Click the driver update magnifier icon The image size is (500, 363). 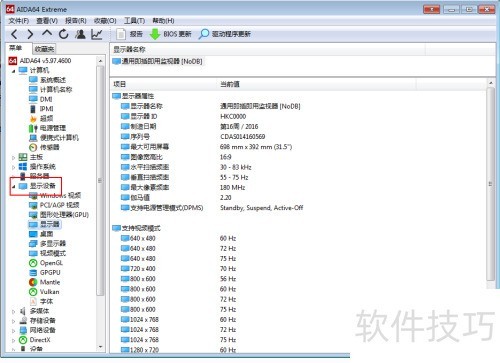[x=203, y=34]
